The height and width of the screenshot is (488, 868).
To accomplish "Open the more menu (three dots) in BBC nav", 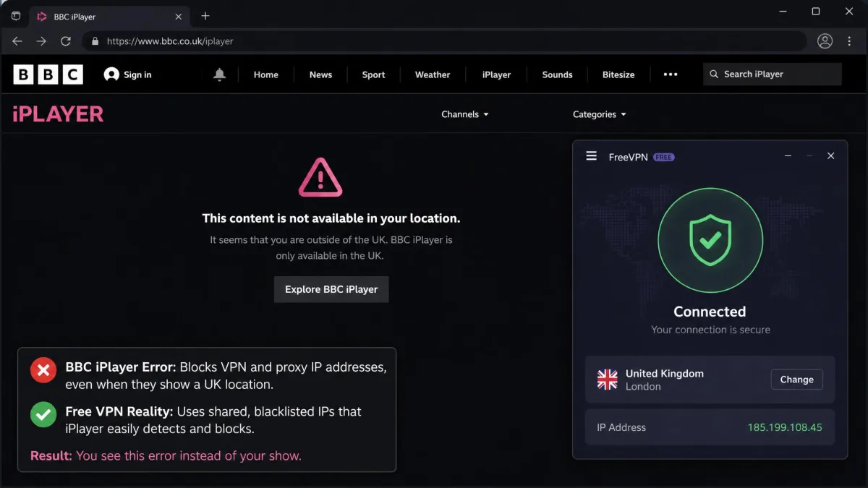I will [x=671, y=74].
